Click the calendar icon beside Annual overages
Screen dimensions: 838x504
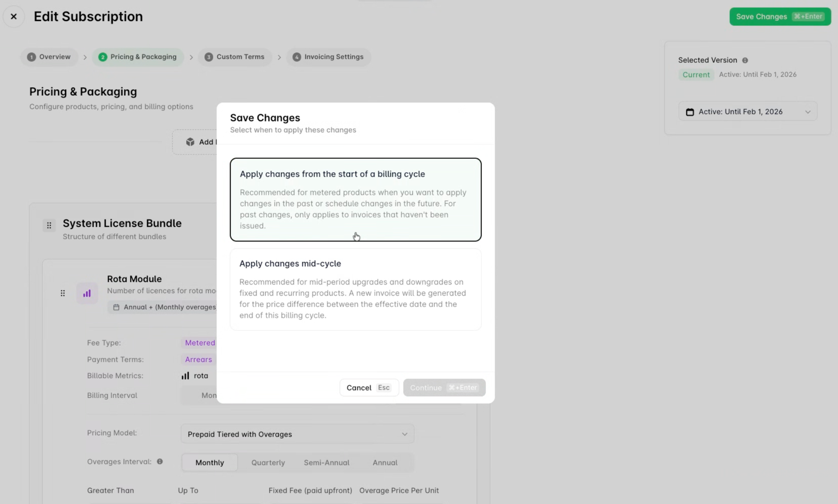(x=116, y=307)
